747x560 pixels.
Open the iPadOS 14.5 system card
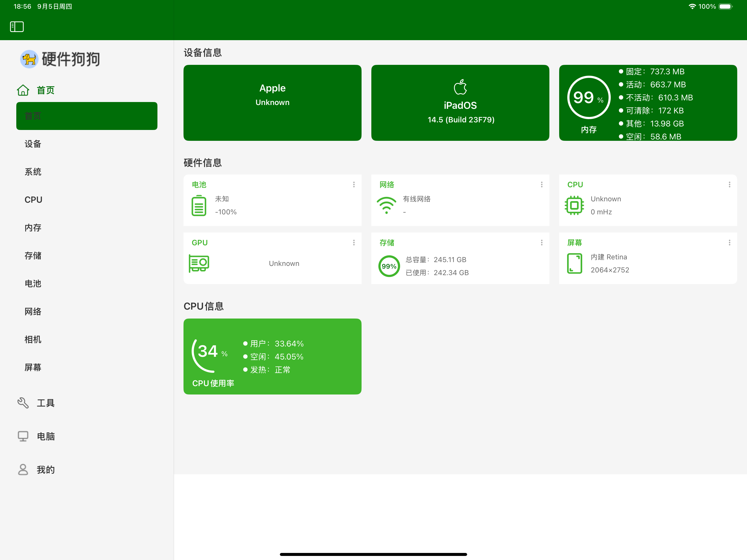point(460,103)
